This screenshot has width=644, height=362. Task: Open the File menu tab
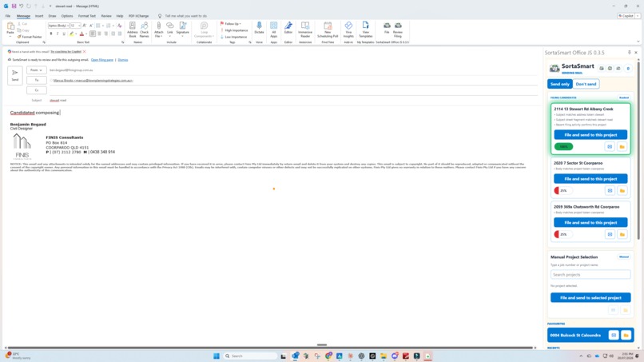(8, 16)
